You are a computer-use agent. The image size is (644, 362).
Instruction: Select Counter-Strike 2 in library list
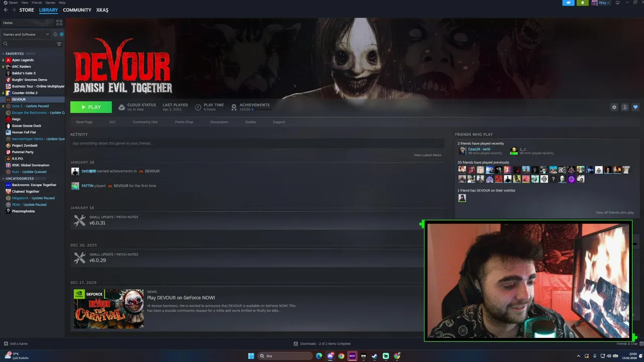click(25, 93)
